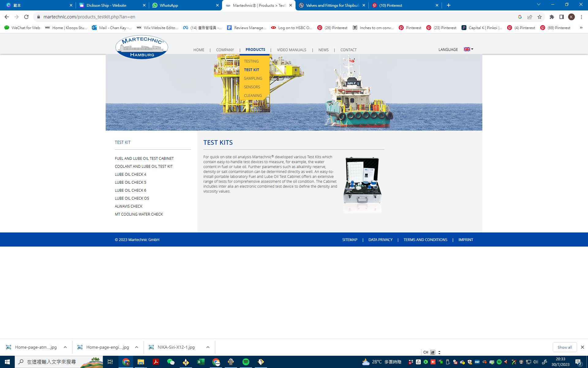Open the Lube Oil Check 5 link

pyautogui.click(x=130, y=182)
